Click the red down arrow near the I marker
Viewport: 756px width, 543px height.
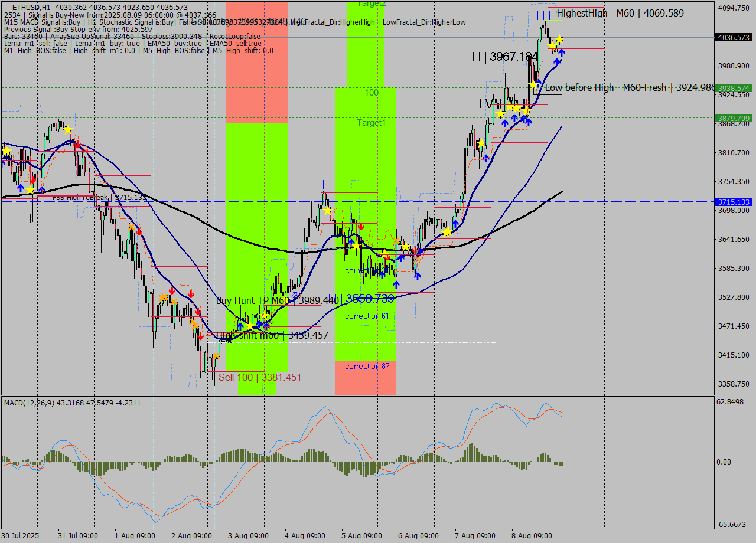pos(361,225)
